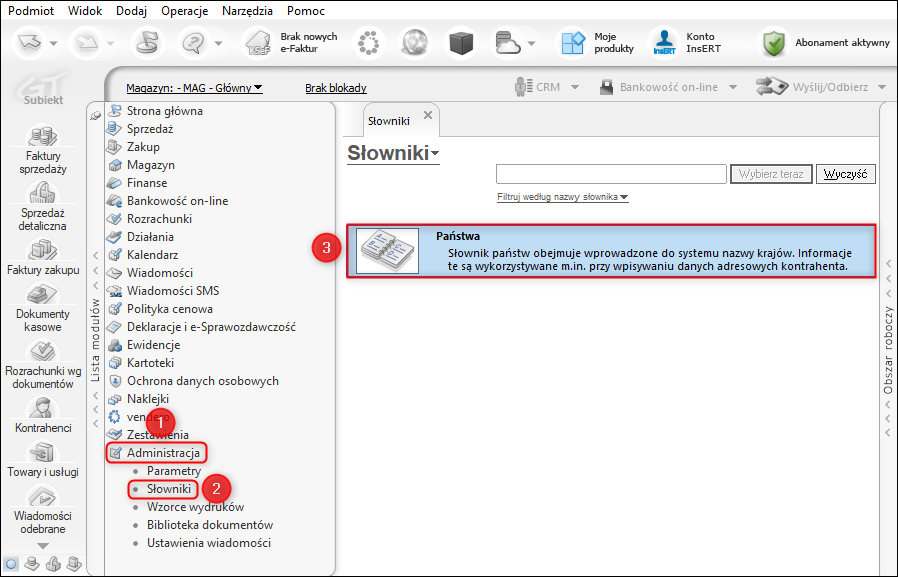
Task: Click the Abonament aktywny shield icon
Action: (773, 43)
